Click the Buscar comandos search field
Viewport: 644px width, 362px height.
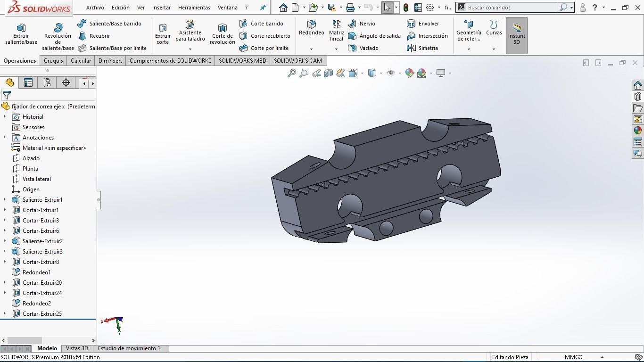512,8
